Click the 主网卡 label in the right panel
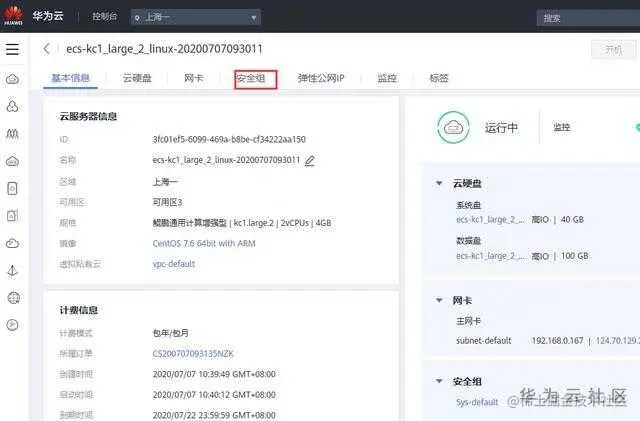640x421 pixels. (468, 321)
